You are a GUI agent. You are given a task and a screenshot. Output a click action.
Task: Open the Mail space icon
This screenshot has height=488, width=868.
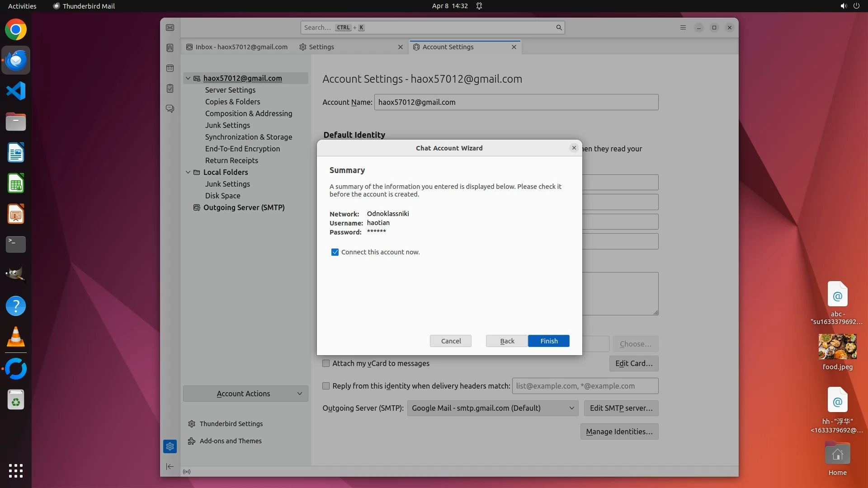[170, 28]
